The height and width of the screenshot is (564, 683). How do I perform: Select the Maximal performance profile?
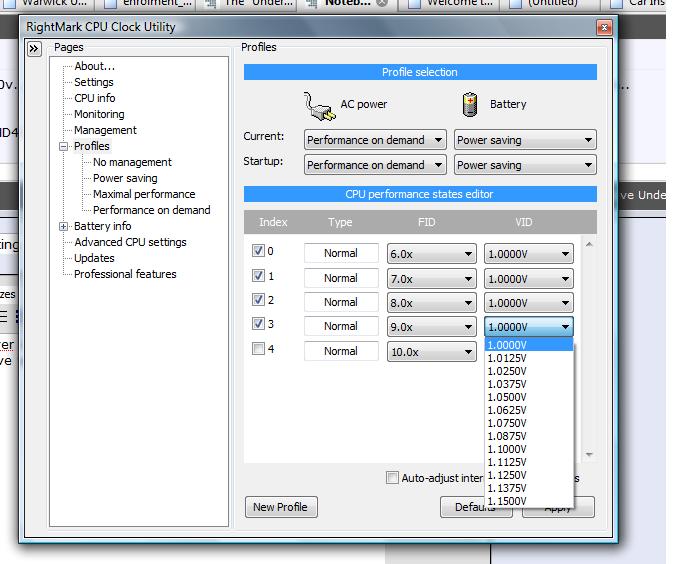(144, 194)
